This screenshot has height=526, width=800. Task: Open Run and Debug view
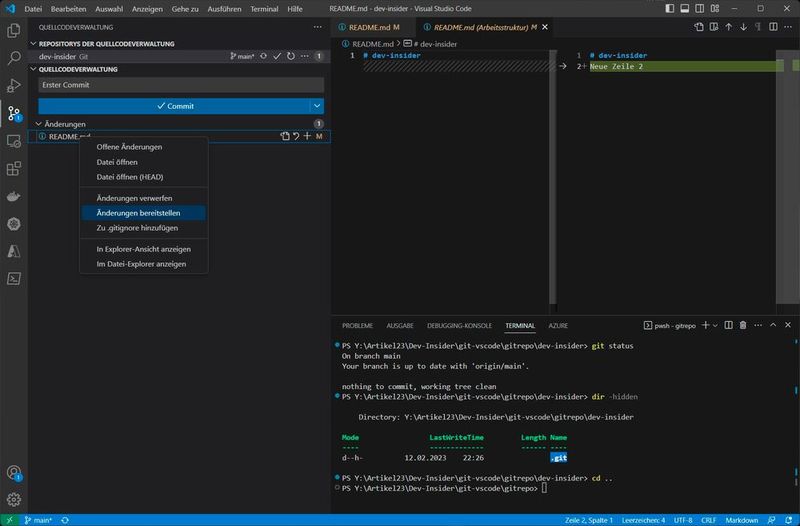[14, 85]
